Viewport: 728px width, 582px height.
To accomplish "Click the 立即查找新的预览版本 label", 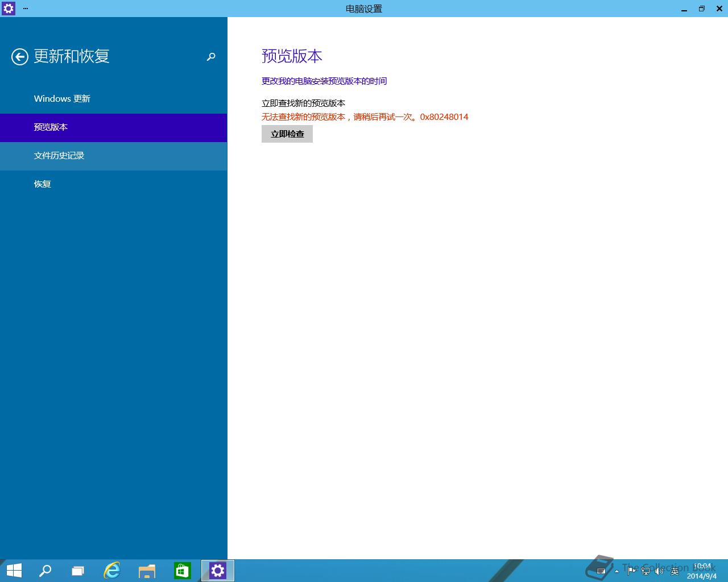I will [303, 103].
